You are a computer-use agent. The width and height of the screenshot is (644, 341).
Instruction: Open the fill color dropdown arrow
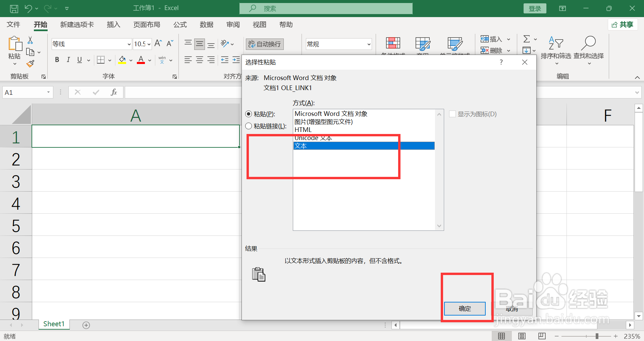[x=131, y=60]
